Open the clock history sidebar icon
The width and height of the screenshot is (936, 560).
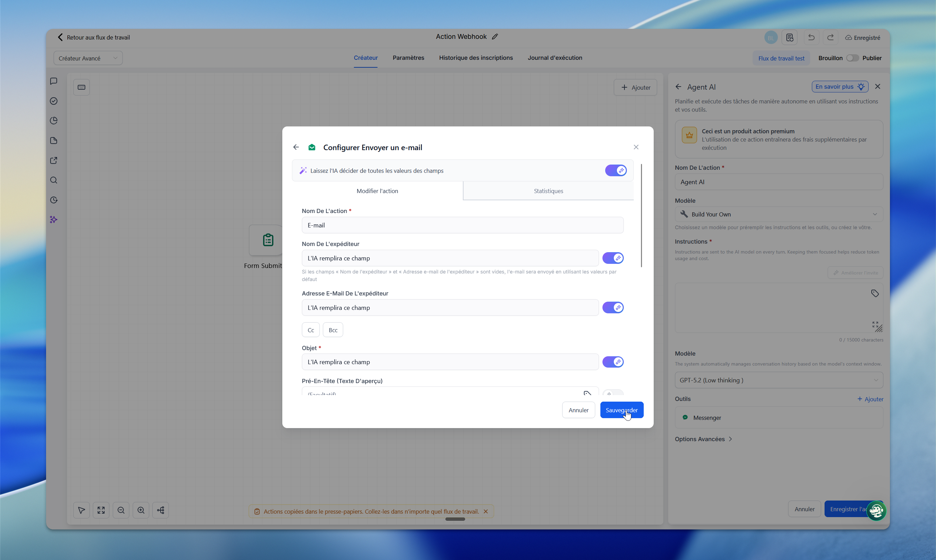click(54, 200)
